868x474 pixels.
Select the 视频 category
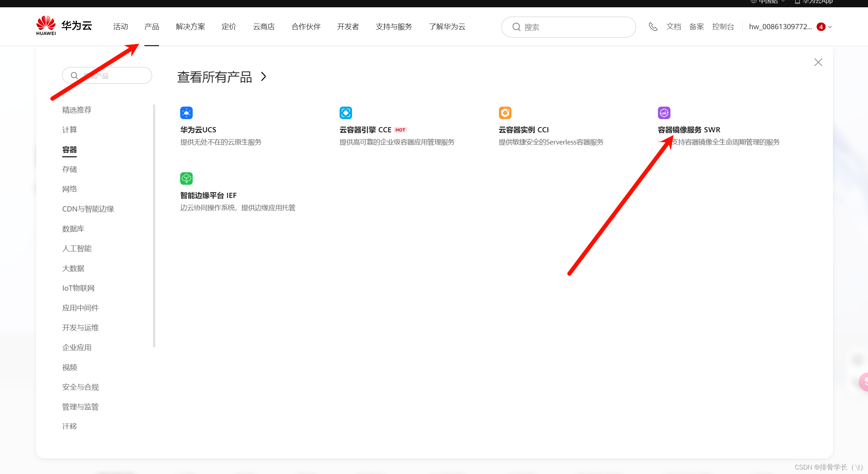(x=69, y=367)
